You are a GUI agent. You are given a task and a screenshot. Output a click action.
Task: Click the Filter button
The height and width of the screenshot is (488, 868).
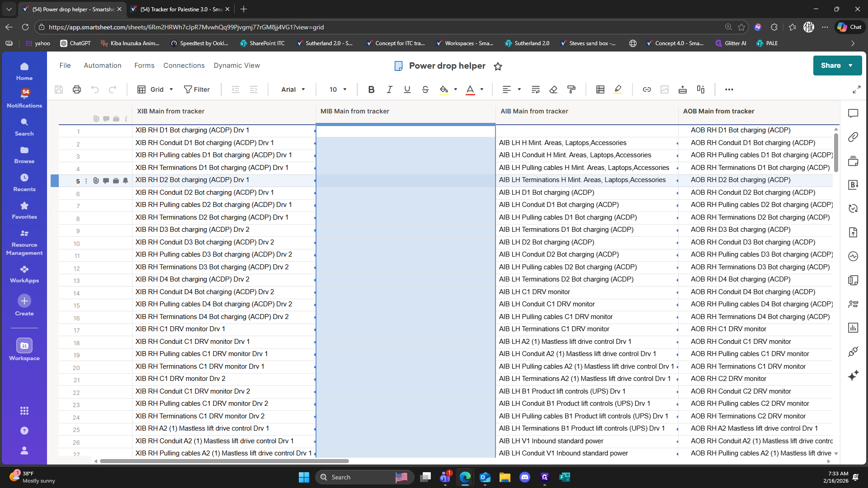(197, 89)
